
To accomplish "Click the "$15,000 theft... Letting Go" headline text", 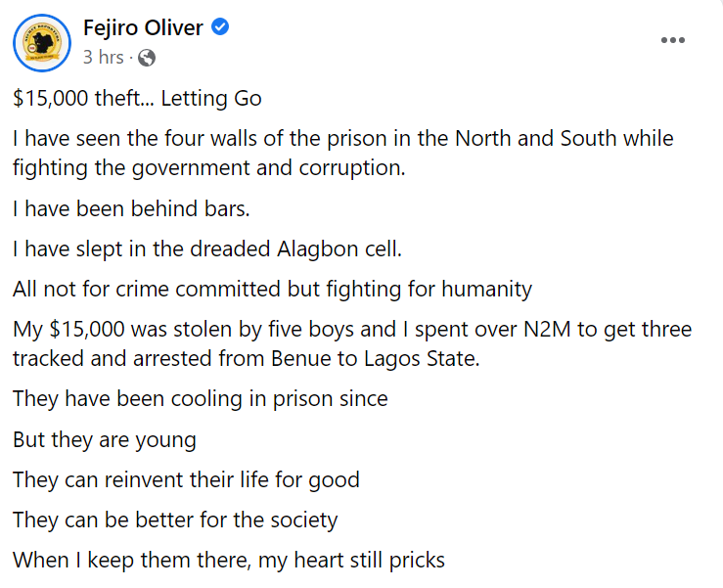I will (x=137, y=98).
